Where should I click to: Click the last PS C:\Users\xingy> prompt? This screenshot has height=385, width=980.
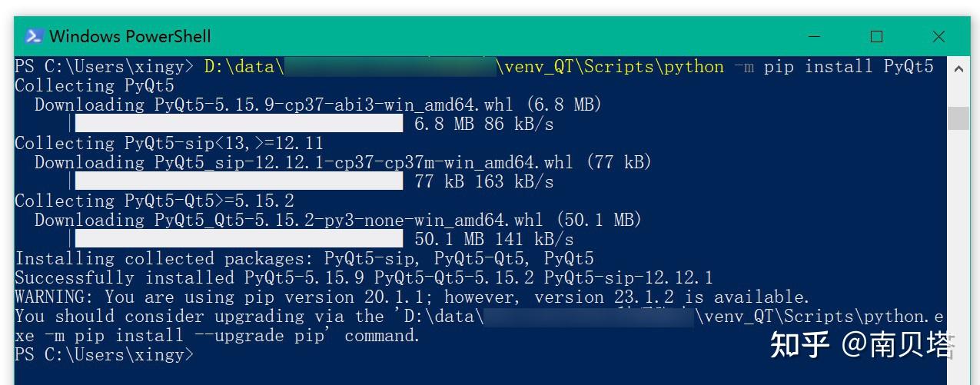tap(105, 354)
